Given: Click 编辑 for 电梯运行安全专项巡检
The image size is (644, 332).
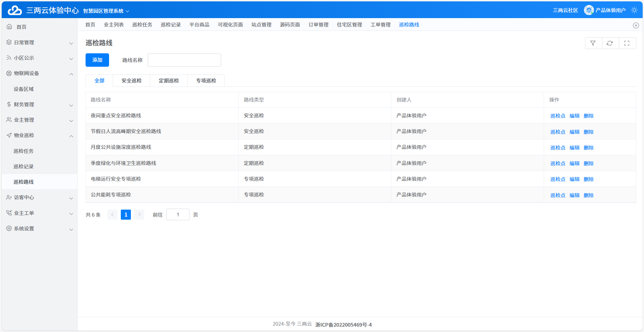Looking at the screenshot, I should 574,179.
